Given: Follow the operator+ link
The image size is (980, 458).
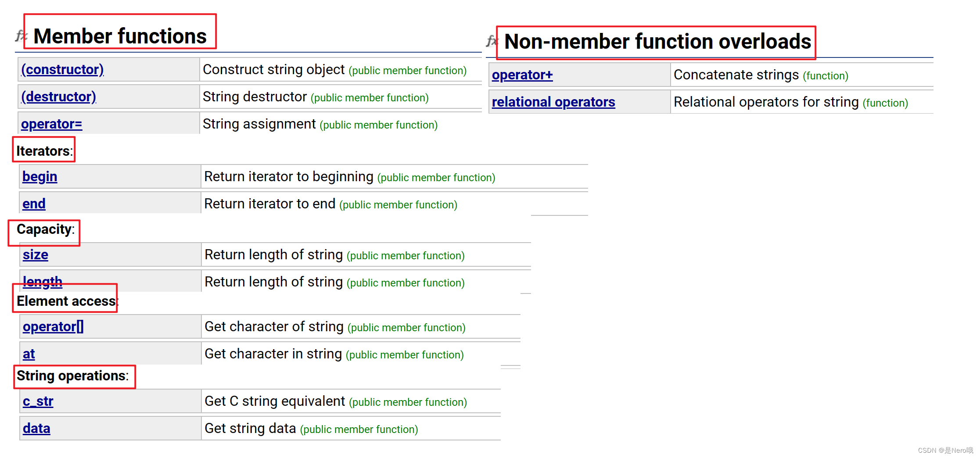Looking at the screenshot, I should pyautogui.click(x=522, y=75).
